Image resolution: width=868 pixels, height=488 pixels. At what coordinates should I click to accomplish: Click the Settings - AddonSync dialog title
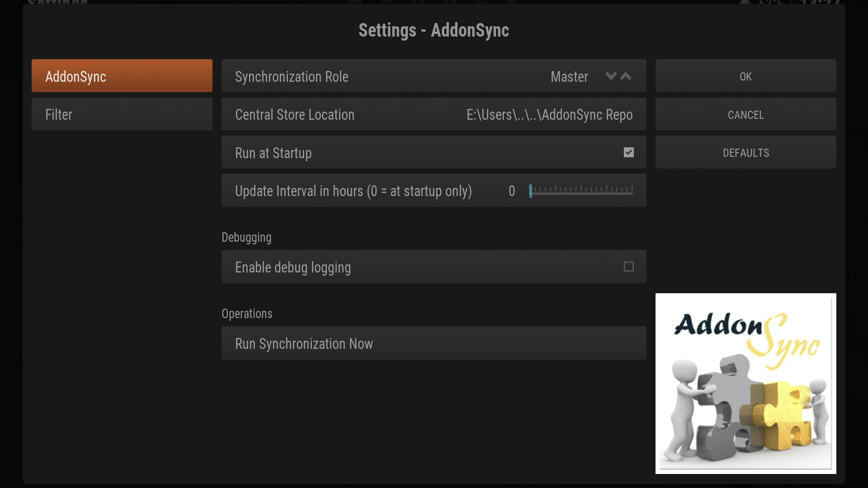pyautogui.click(x=434, y=30)
